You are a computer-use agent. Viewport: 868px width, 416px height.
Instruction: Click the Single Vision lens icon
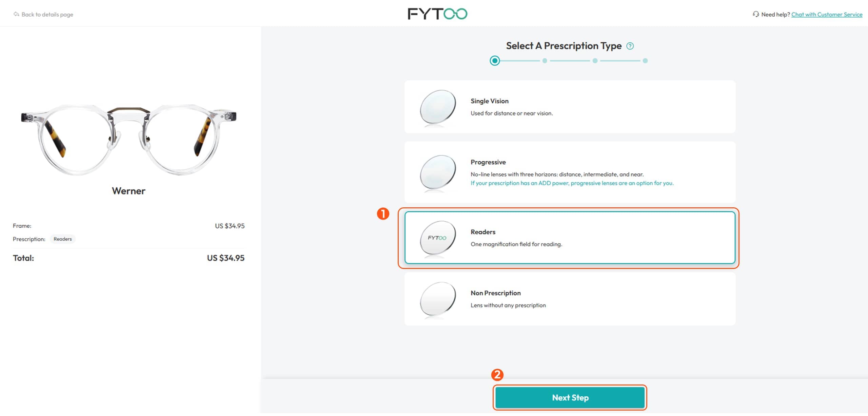(x=437, y=107)
